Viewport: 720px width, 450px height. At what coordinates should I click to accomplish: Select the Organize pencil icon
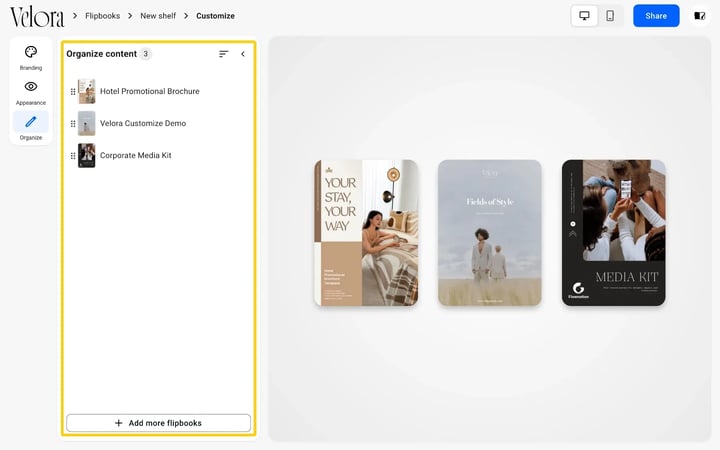(31, 122)
